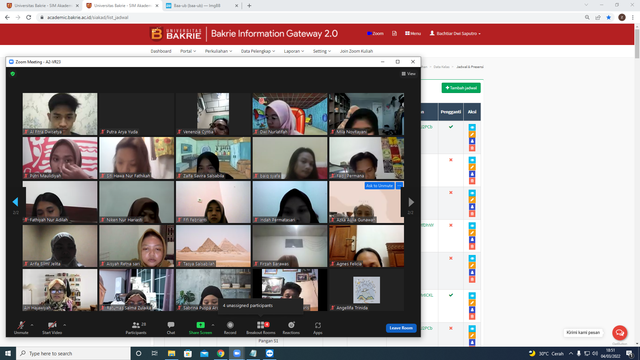The width and height of the screenshot is (640, 360).
Task: Open the Portal dropdown menu
Action: click(188, 51)
